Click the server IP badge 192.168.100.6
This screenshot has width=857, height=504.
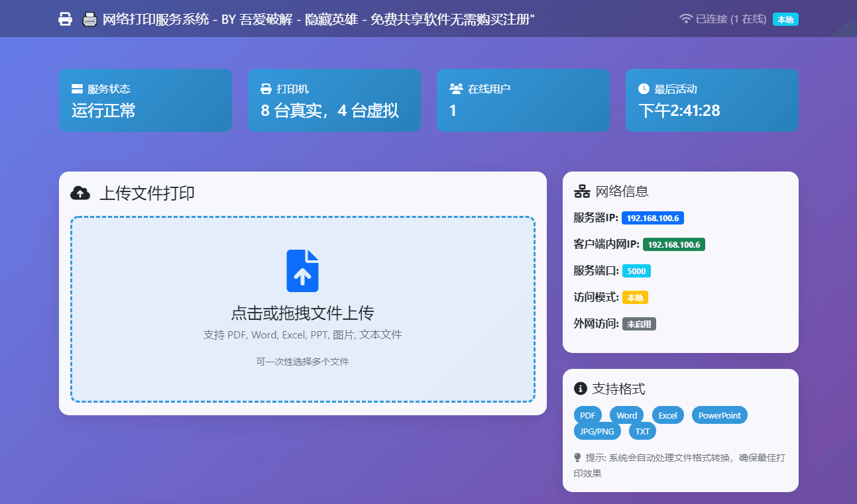pos(652,218)
